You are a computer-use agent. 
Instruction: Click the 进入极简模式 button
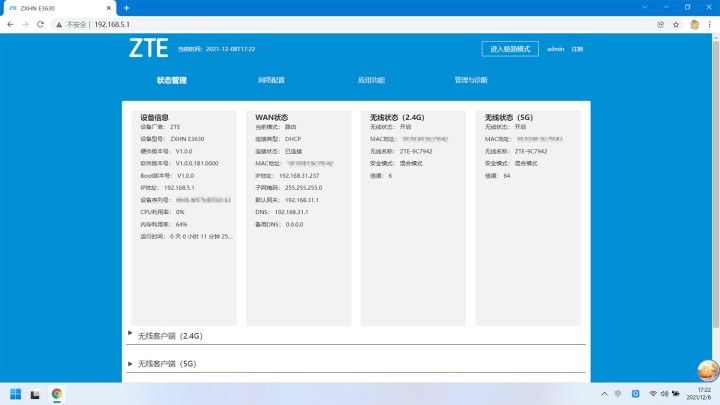click(x=510, y=49)
